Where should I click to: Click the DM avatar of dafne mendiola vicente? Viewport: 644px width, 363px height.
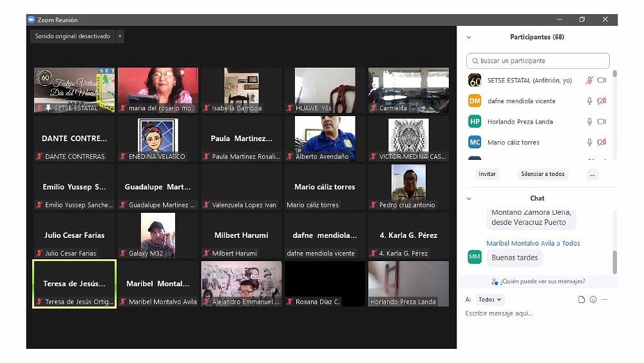tap(475, 101)
